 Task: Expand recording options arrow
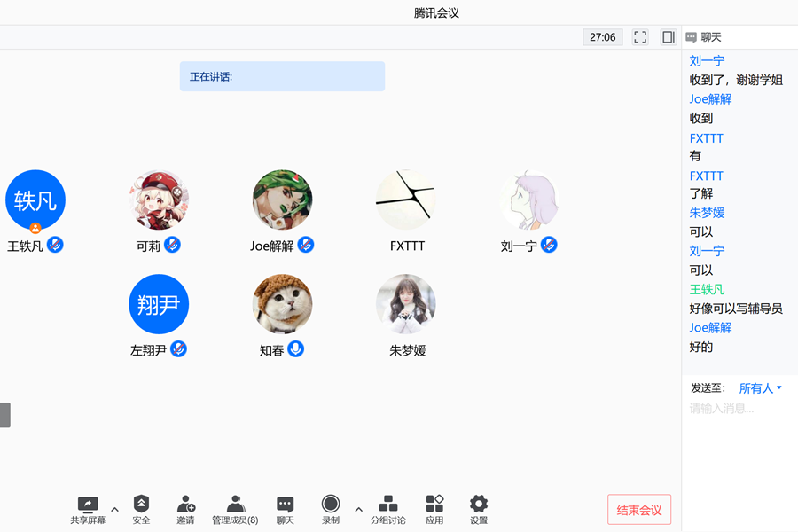pyautogui.click(x=358, y=509)
